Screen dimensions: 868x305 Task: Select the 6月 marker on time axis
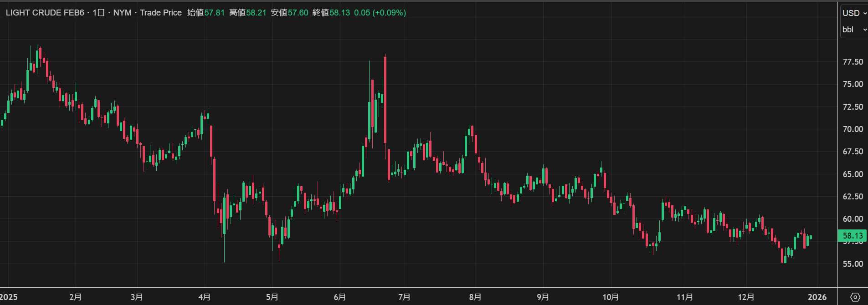[339, 297]
